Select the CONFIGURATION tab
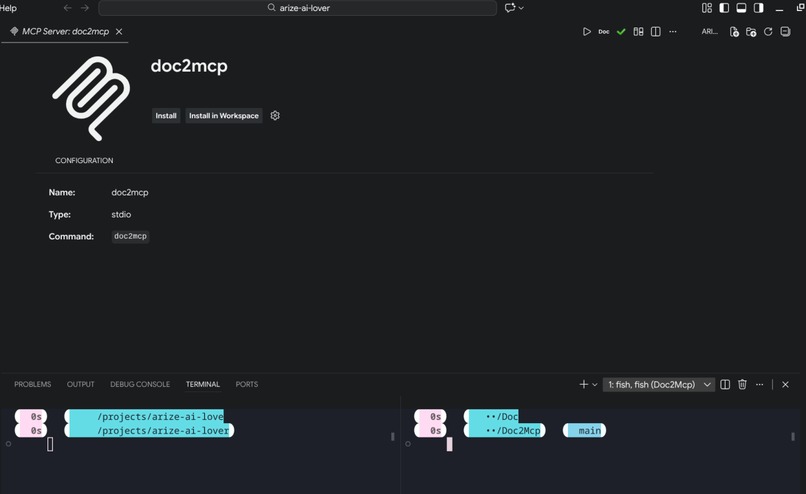The image size is (806, 494). pyautogui.click(x=84, y=160)
